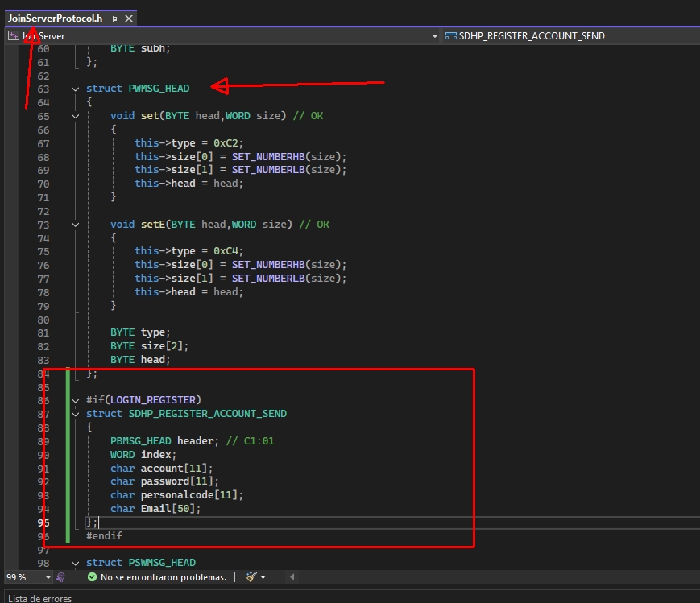
Task: Click SET_NUMBERHB on line 76
Action: [x=268, y=265]
